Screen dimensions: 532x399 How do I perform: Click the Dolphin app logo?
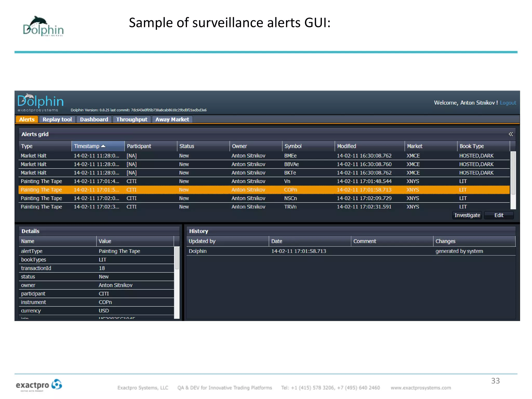coord(41,103)
